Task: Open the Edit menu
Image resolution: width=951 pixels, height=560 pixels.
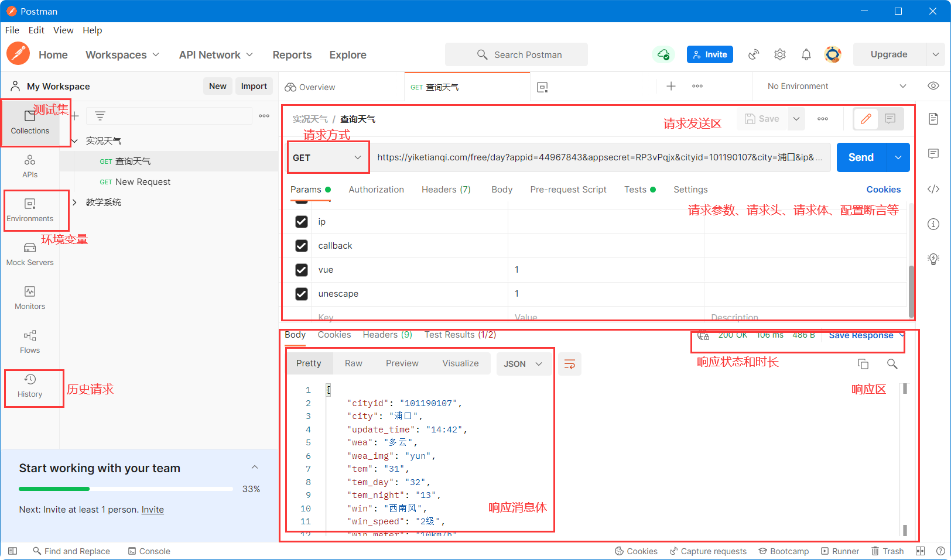Action: tap(36, 30)
